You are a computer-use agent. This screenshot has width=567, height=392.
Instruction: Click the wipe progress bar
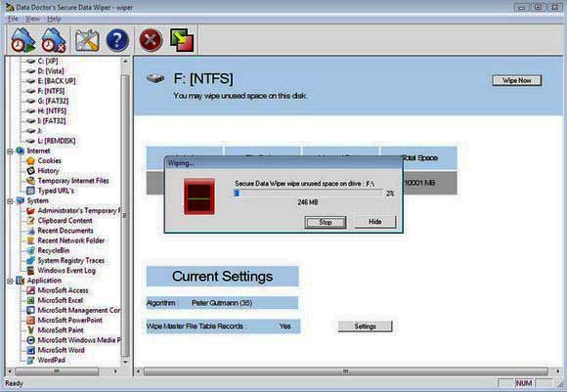(309, 194)
